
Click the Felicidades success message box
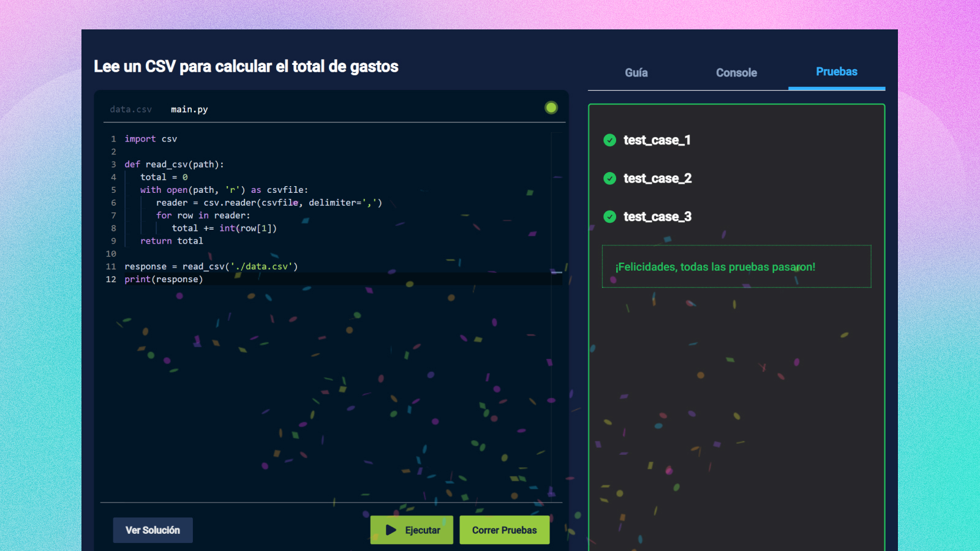tap(736, 266)
